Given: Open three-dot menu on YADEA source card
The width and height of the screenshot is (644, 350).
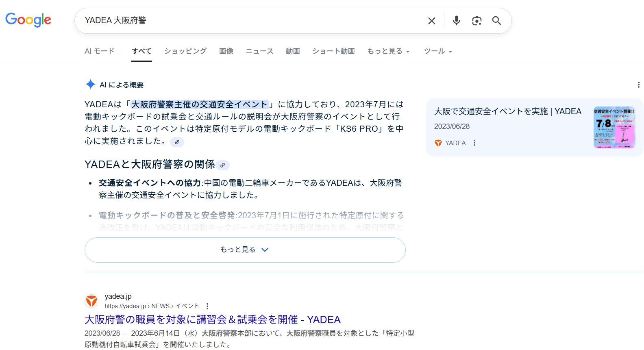Looking at the screenshot, I should [474, 143].
